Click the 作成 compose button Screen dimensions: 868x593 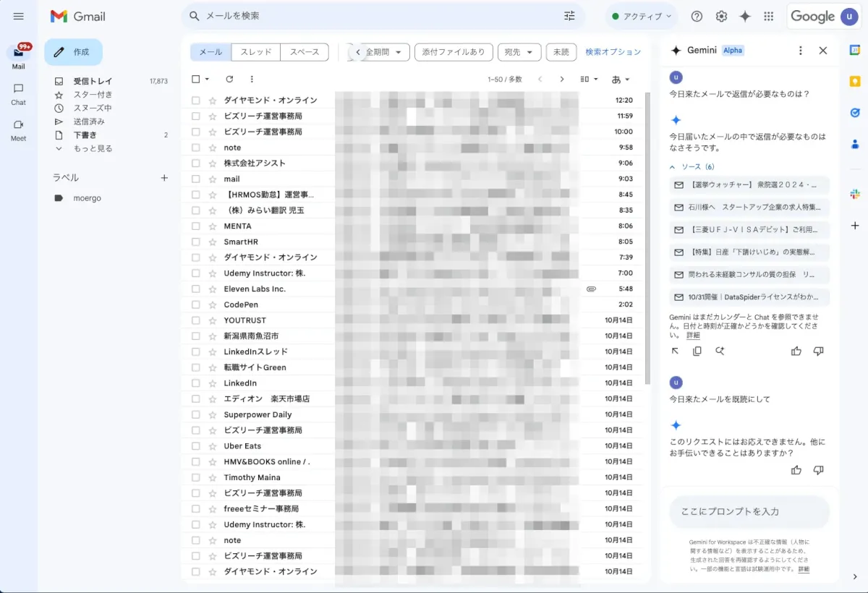[73, 52]
